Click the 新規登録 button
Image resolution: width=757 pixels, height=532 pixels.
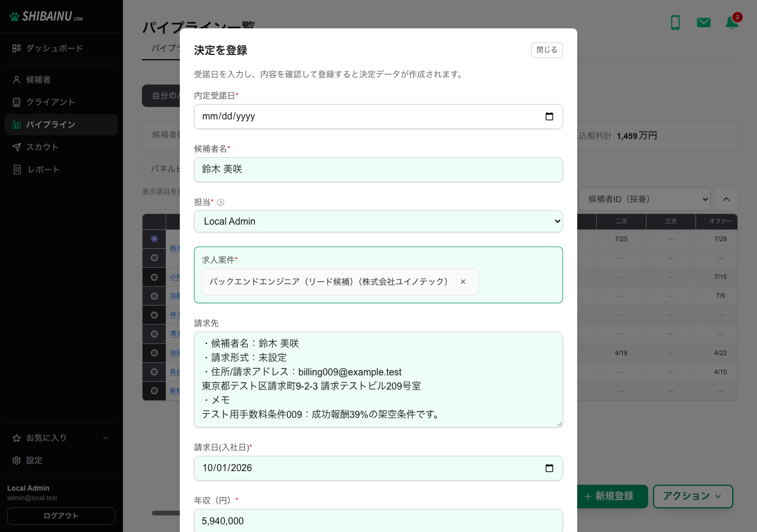point(613,497)
